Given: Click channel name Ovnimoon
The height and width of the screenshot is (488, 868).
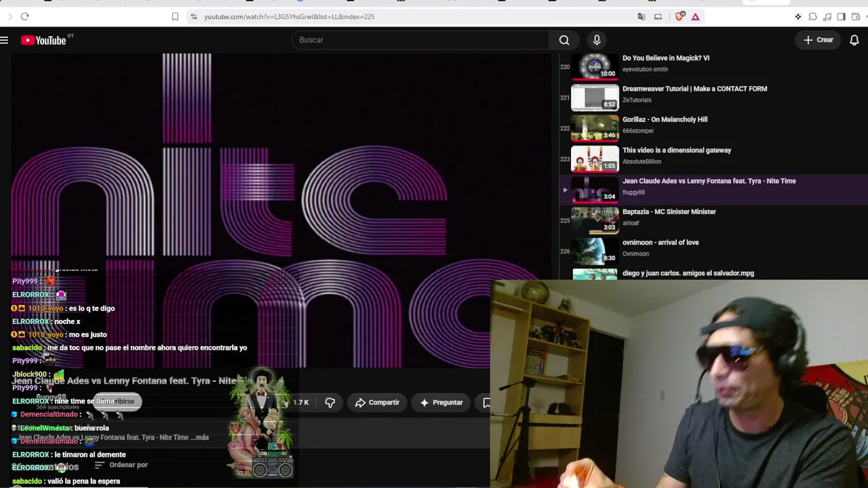Looking at the screenshot, I should pyautogui.click(x=635, y=253).
